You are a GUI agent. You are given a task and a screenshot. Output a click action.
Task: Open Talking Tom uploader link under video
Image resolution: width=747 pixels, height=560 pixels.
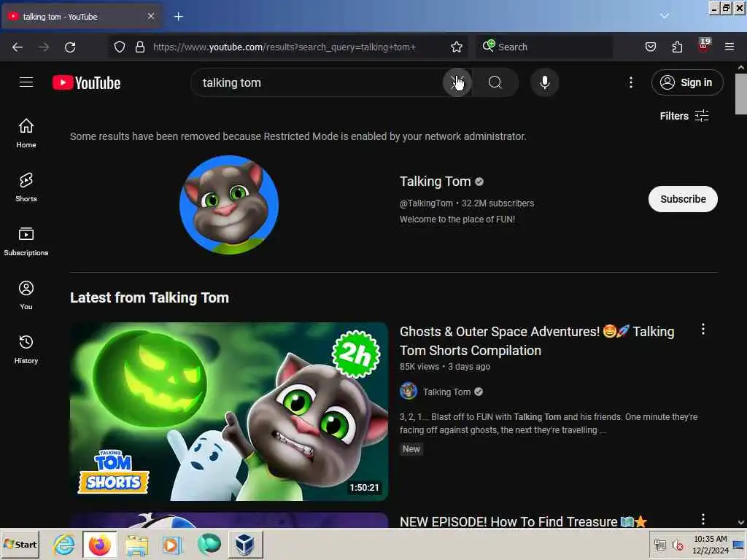click(x=446, y=392)
